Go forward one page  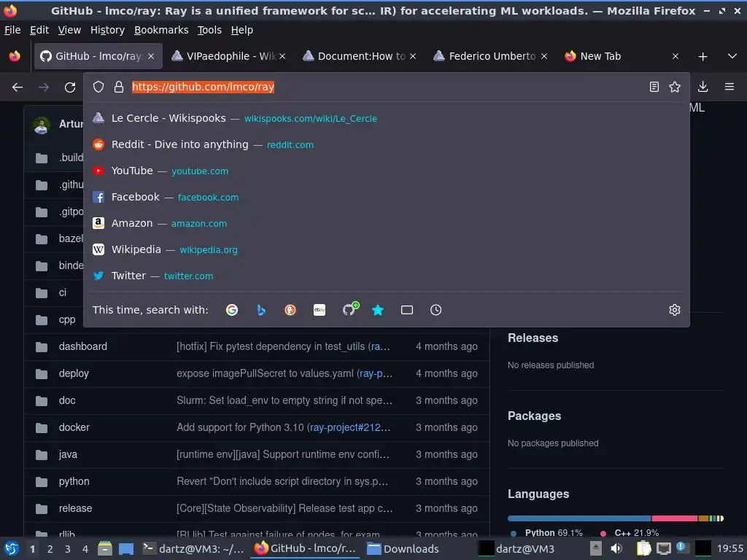(x=43, y=87)
